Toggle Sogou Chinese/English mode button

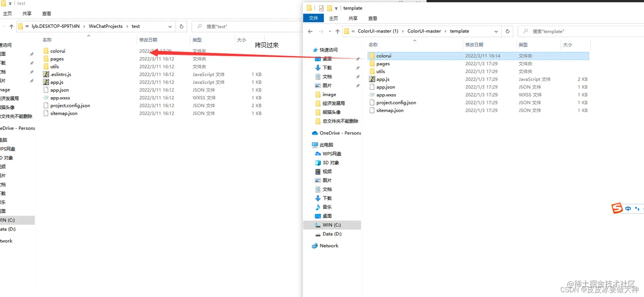(628, 209)
